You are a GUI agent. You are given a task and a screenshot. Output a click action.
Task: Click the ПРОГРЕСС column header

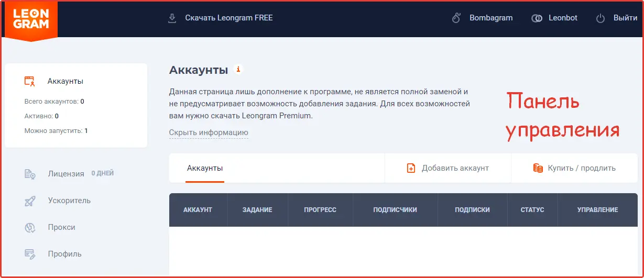click(x=320, y=210)
